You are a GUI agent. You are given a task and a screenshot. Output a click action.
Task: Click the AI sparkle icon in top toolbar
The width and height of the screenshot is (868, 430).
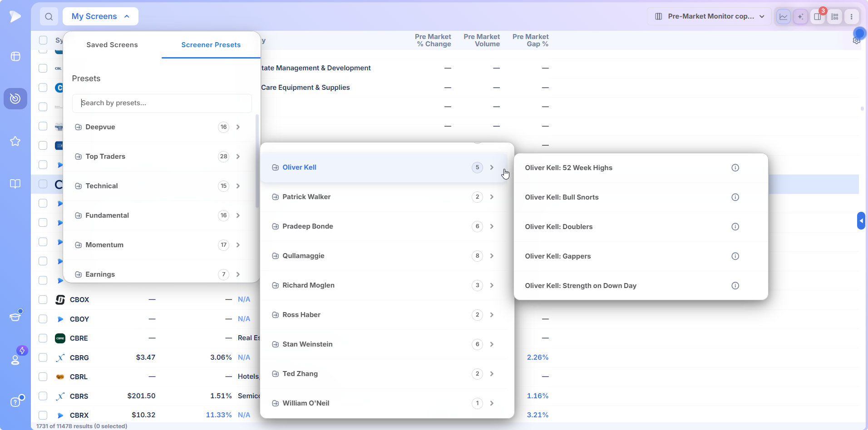[x=800, y=17]
